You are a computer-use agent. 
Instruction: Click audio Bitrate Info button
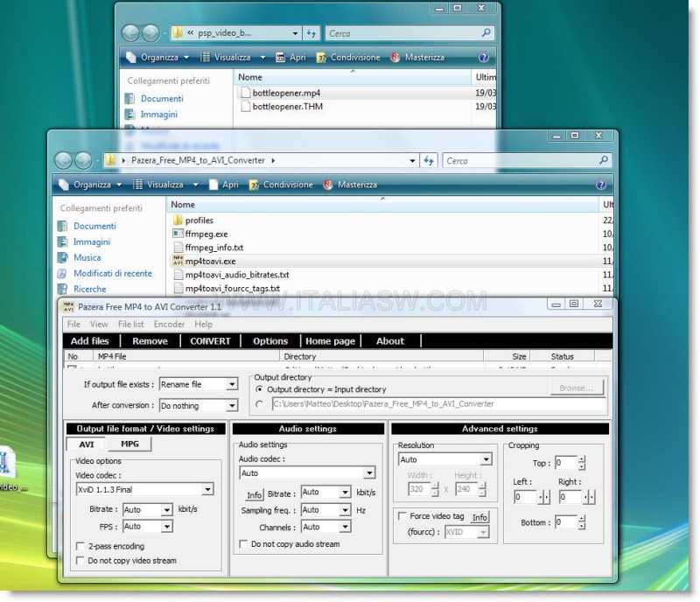click(255, 494)
